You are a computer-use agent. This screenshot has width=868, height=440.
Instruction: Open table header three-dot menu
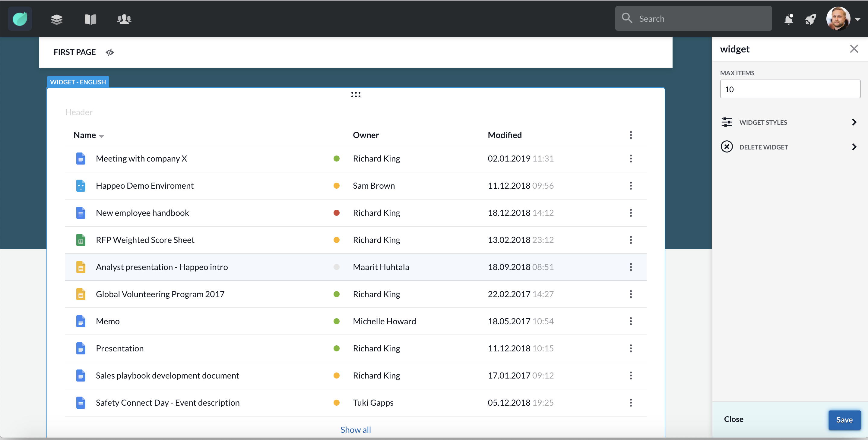point(630,135)
